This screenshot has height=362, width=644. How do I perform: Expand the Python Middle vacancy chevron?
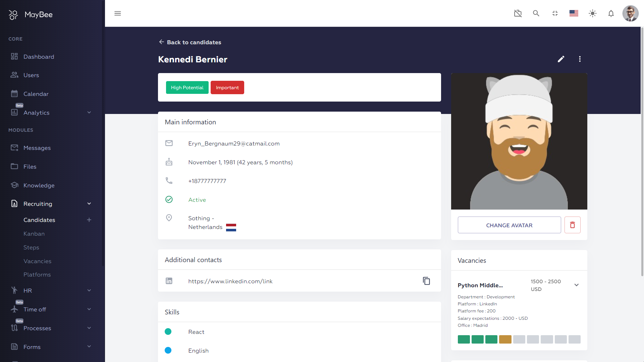pos(577,285)
